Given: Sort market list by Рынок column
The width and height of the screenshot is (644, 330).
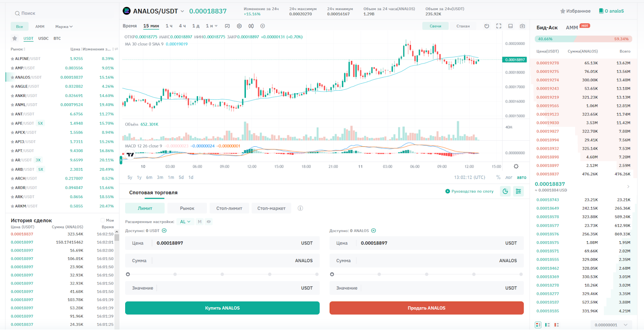Looking at the screenshot, I should pyautogui.click(x=18, y=49).
